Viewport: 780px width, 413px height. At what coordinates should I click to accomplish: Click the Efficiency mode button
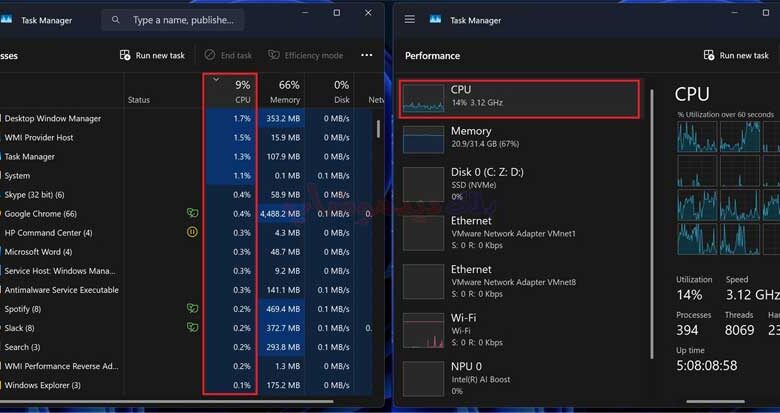pyautogui.click(x=305, y=55)
